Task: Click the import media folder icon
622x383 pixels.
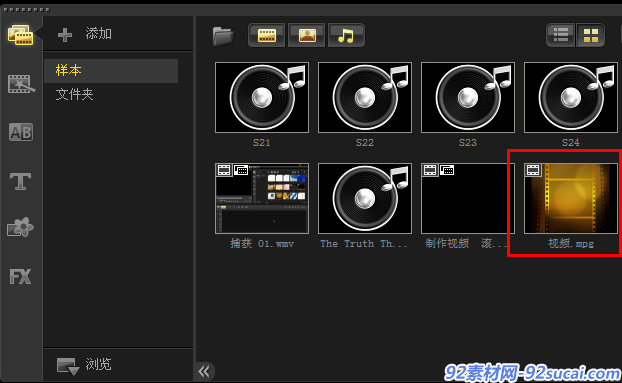Action: 223,36
